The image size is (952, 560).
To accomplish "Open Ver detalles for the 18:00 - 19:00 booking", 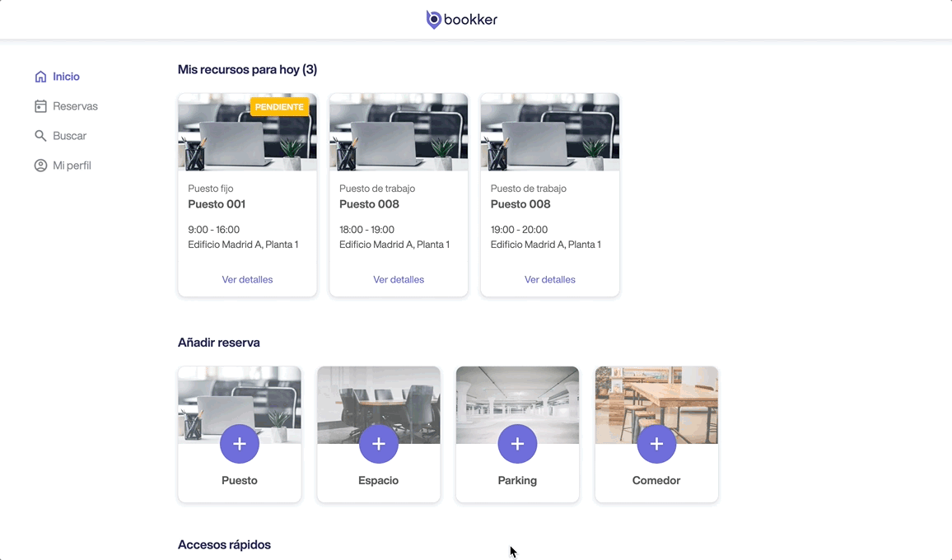I will (x=399, y=280).
